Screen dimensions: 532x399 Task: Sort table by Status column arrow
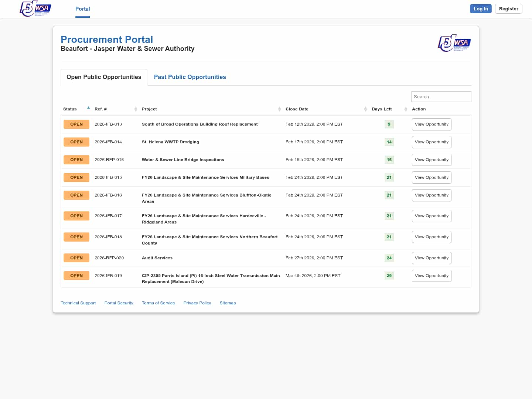point(88,108)
